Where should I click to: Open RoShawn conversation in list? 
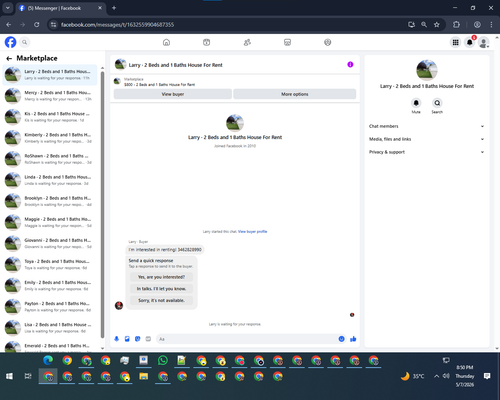click(x=50, y=159)
